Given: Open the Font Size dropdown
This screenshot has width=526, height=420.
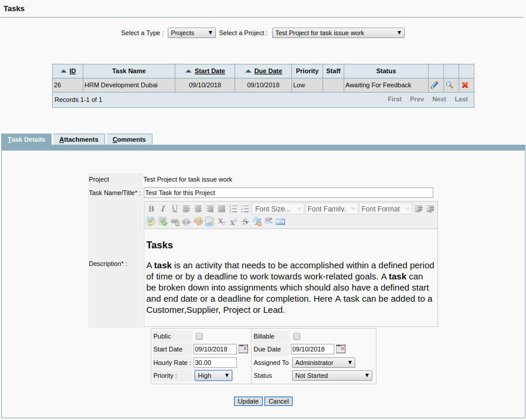Looking at the screenshot, I should point(278,209).
